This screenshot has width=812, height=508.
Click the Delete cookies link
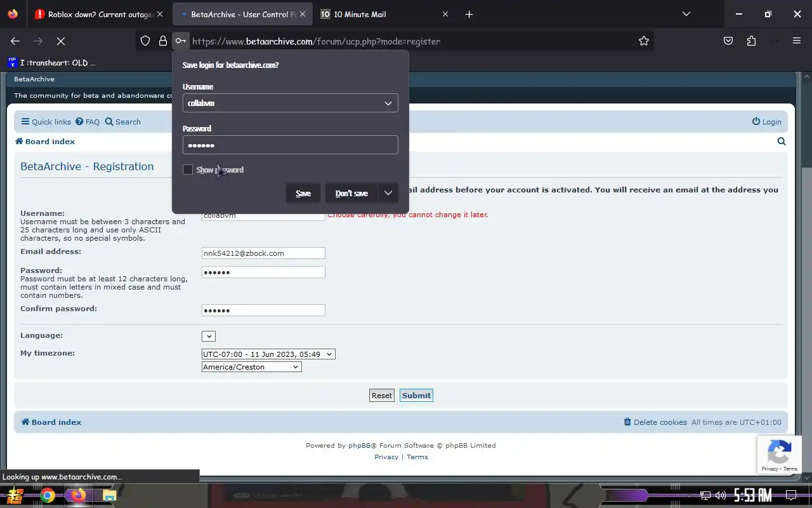[x=655, y=422]
